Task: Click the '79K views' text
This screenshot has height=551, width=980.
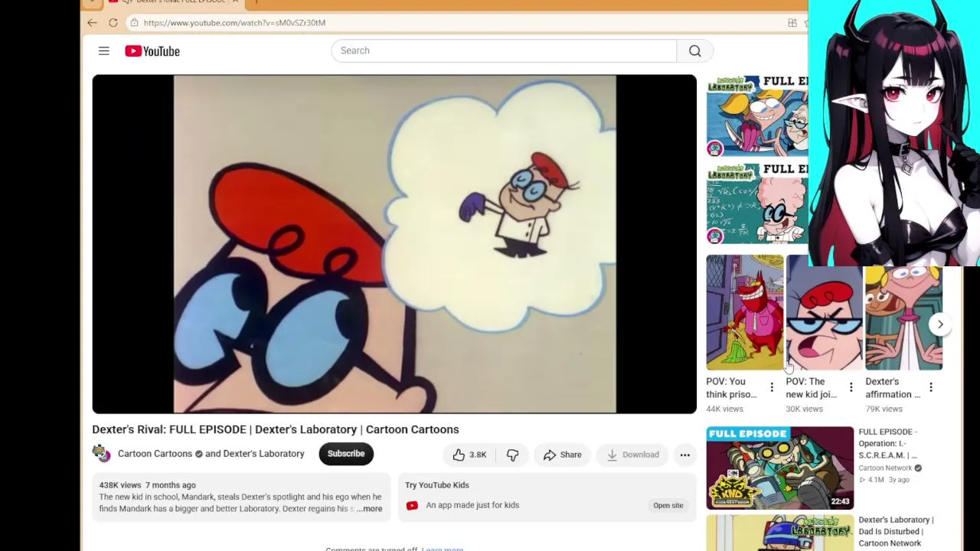Action: (884, 409)
